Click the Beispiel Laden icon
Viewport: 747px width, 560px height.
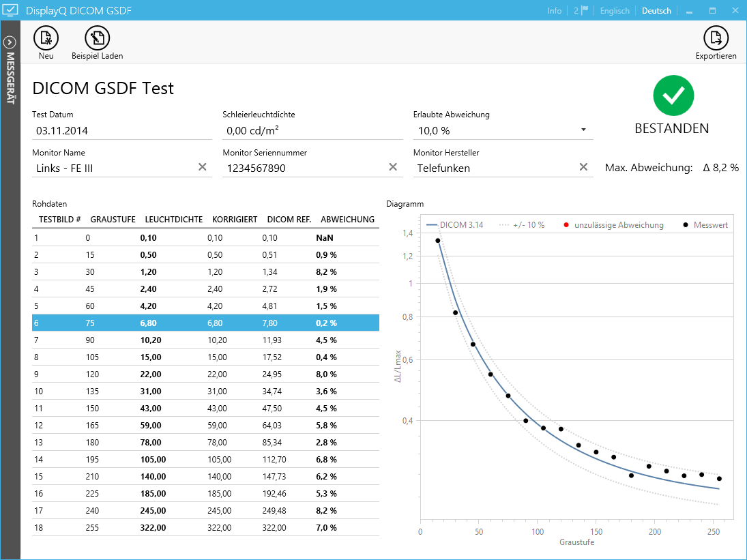(97, 39)
